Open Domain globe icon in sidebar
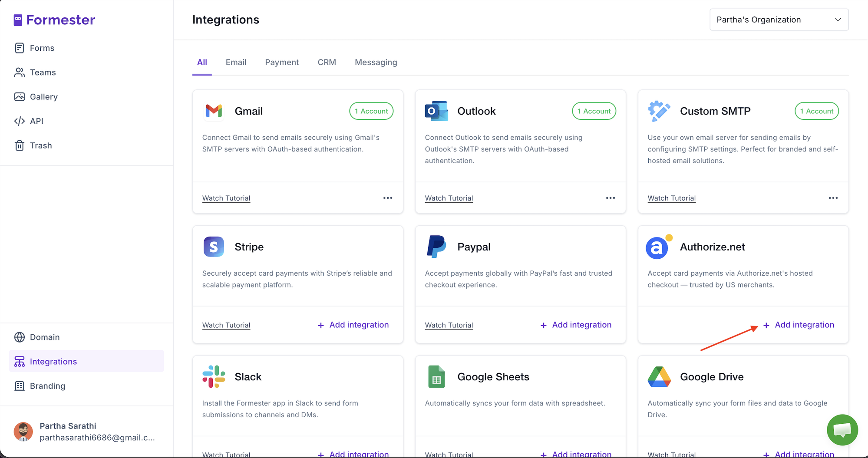The width and height of the screenshot is (868, 458). coord(20,337)
